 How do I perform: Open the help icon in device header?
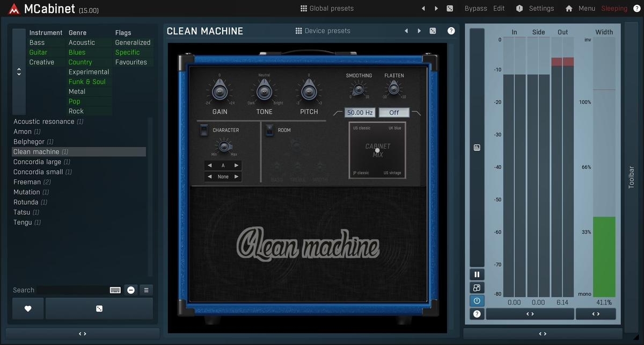pyautogui.click(x=451, y=31)
